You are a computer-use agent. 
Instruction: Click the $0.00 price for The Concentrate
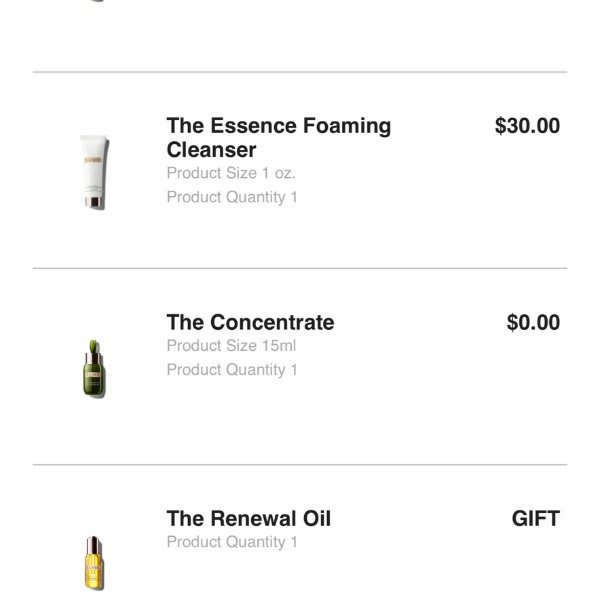point(533,322)
